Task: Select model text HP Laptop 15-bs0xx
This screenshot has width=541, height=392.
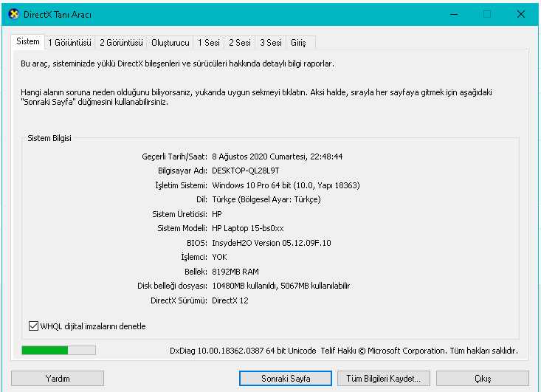Action: tap(248, 228)
